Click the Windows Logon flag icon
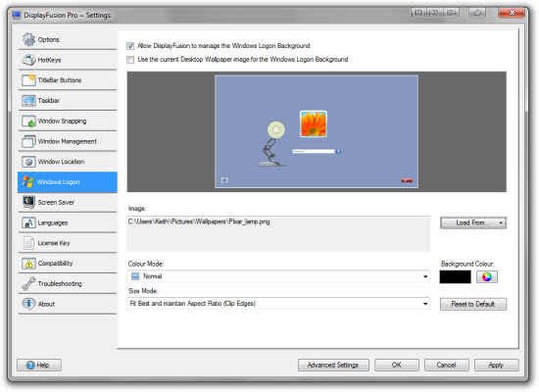Screen dimensions: 539x392 click(x=27, y=182)
